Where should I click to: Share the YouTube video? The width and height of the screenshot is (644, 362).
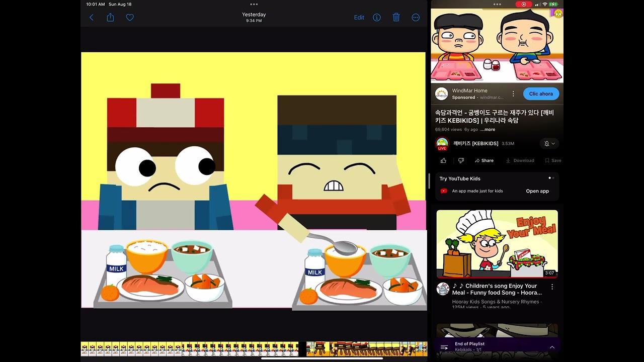[484, 161]
